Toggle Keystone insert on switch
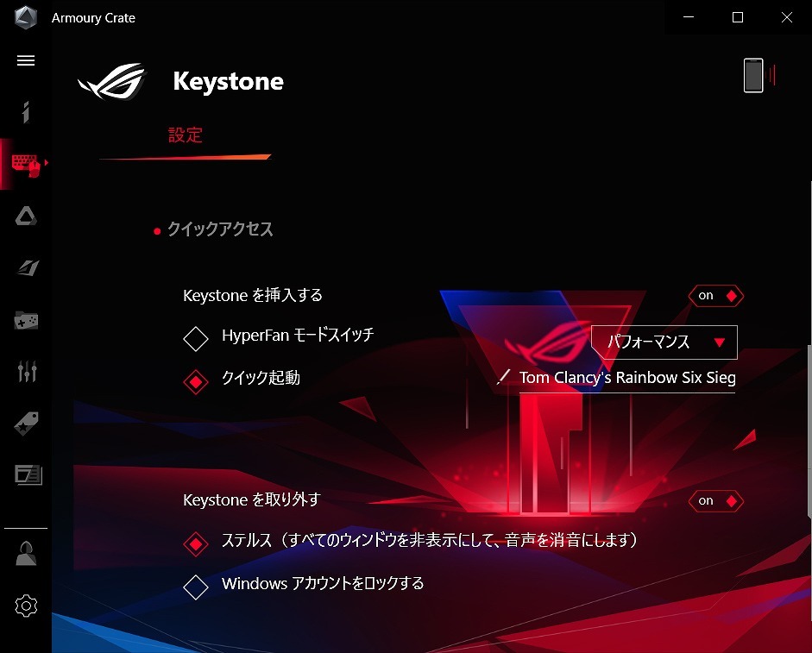 (715, 296)
